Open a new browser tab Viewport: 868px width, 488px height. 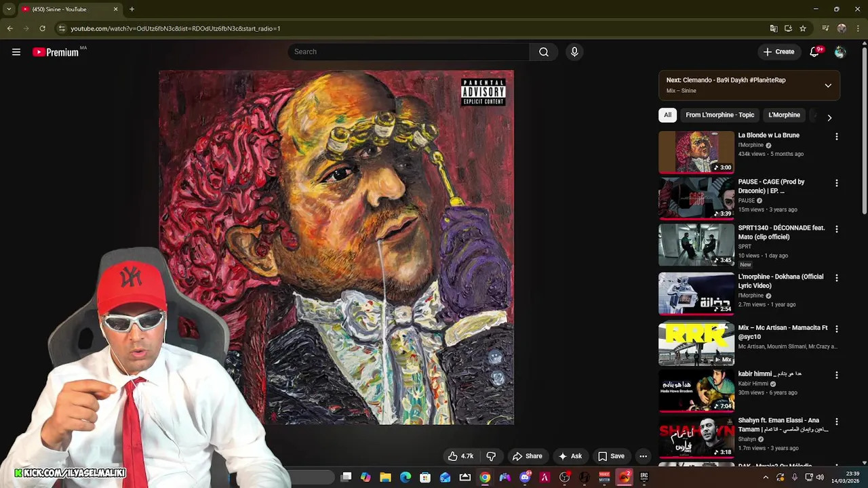(x=132, y=9)
